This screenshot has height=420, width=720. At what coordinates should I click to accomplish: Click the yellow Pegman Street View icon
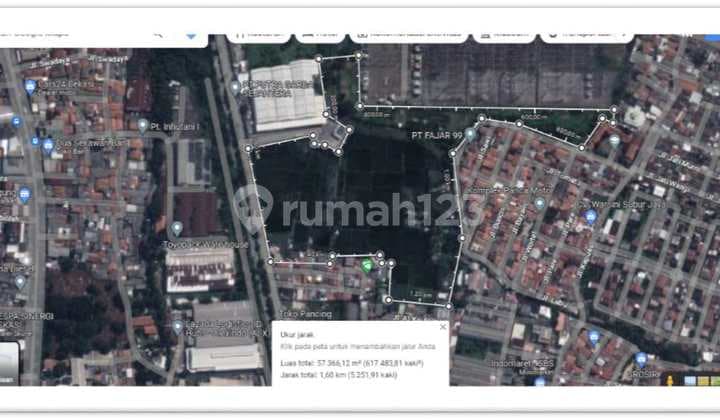[x=670, y=381]
